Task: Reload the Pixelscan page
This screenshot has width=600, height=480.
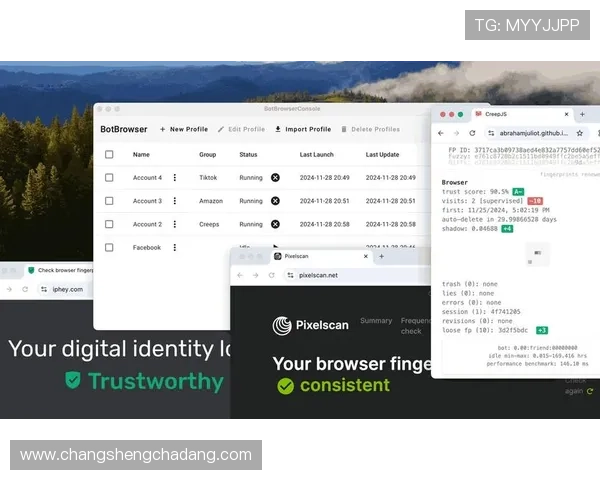Action: (272, 275)
